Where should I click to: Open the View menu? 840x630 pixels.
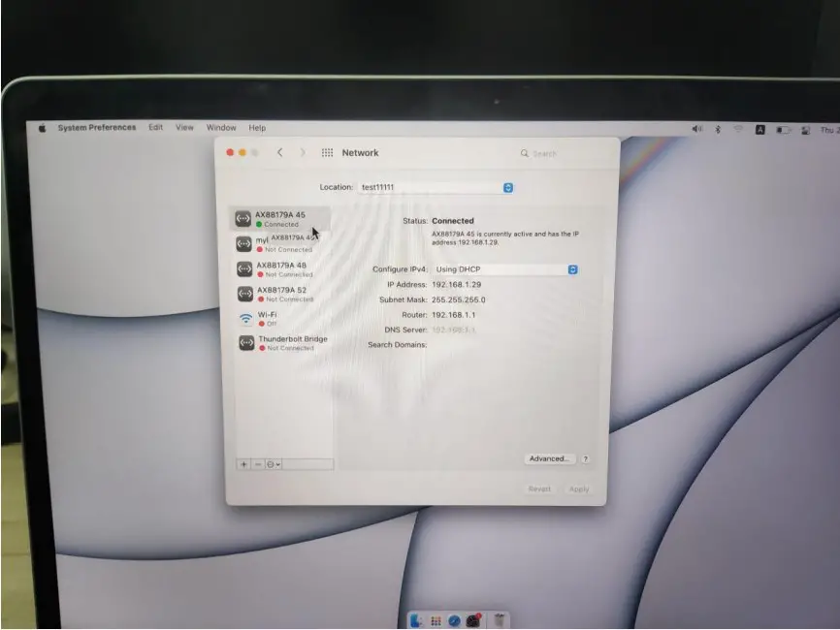(185, 127)
